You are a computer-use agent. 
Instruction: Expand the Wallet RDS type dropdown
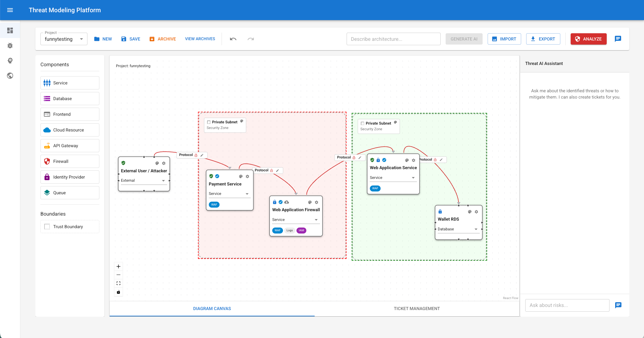(476, 229)
